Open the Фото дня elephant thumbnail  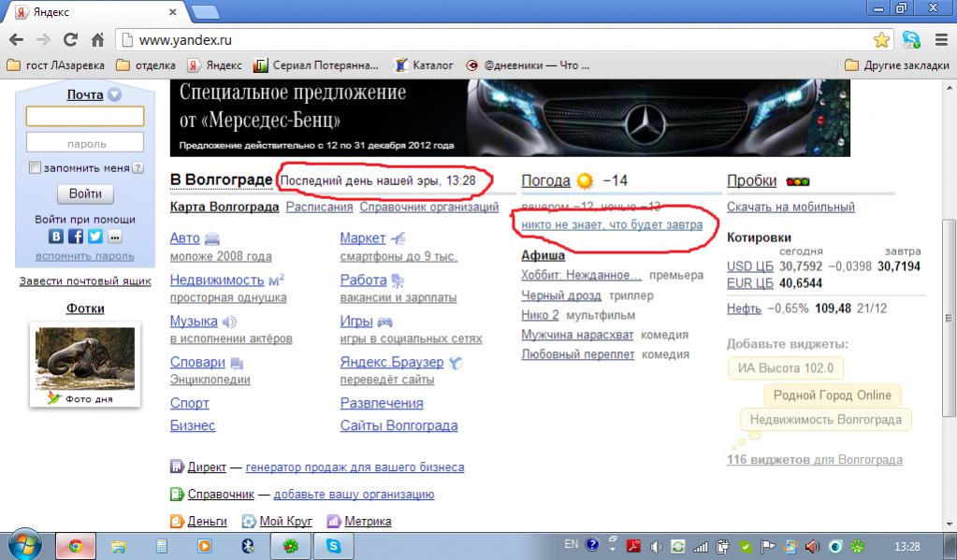(x=85, y=358)
